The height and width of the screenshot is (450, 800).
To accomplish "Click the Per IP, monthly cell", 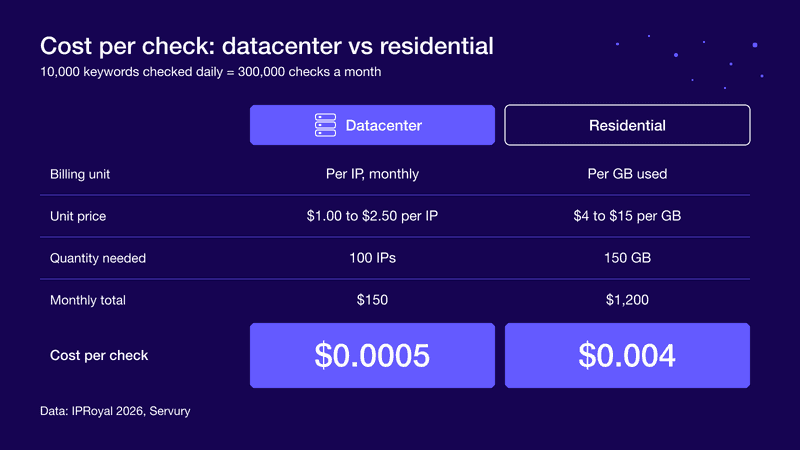I will [x=372, y=174].
